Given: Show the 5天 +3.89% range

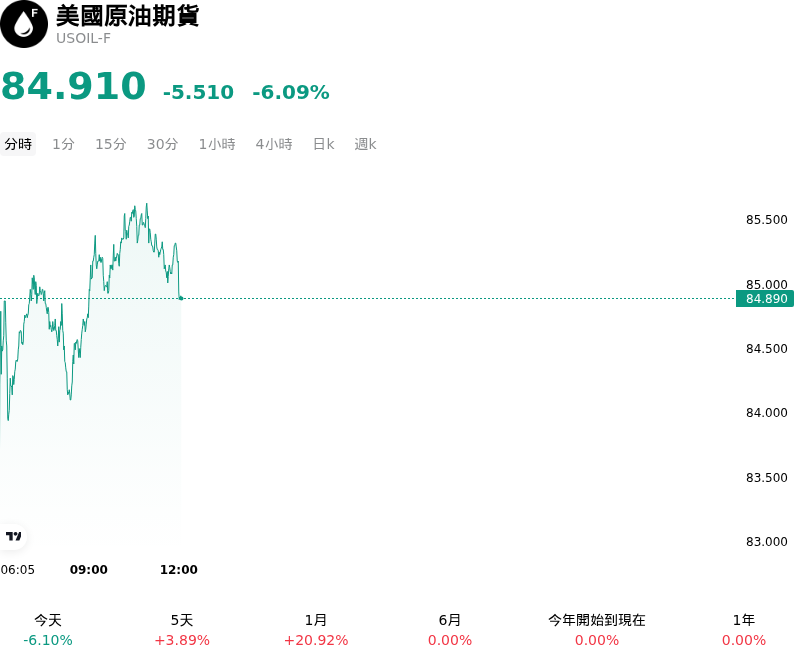Looking at the screenshot, I should point(182,630).
